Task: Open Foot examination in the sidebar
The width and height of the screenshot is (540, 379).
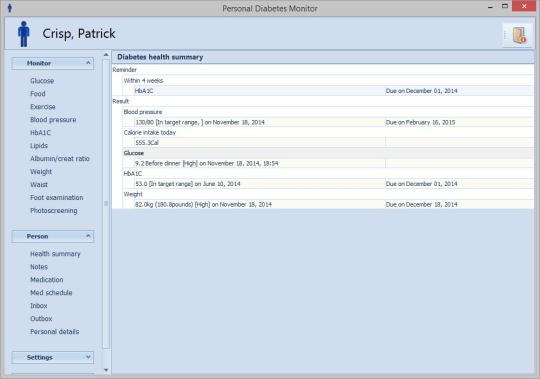Action: pyautogui.click(x=57, y=198)
